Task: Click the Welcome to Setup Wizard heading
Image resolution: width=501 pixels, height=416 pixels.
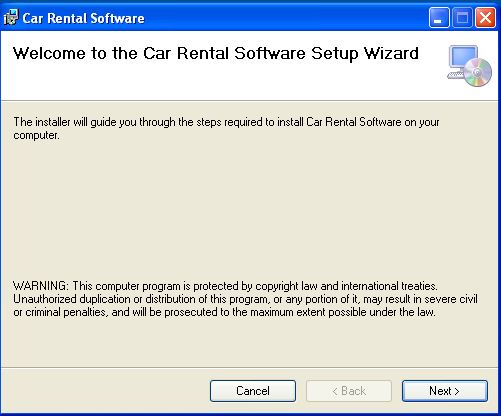Action: click(x=216, y=54)
